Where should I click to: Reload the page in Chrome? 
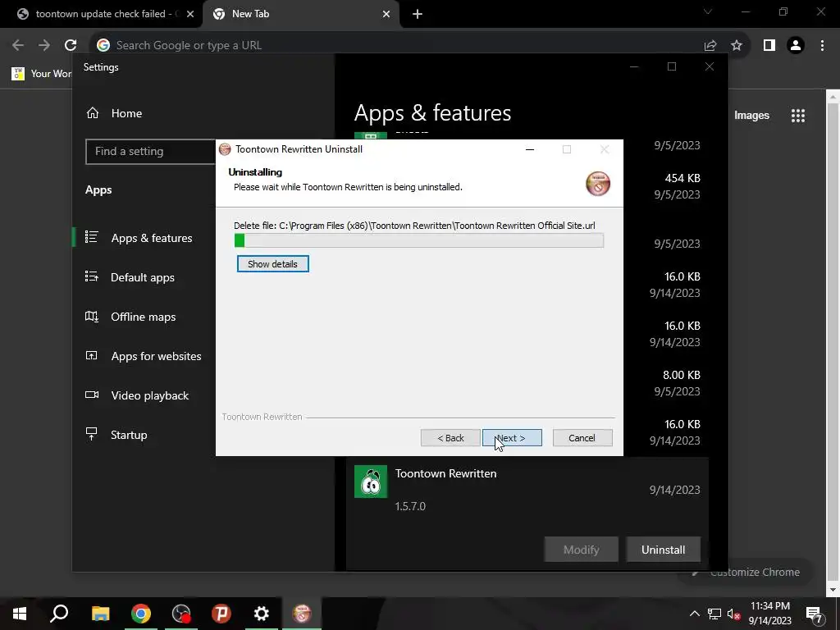71,46
